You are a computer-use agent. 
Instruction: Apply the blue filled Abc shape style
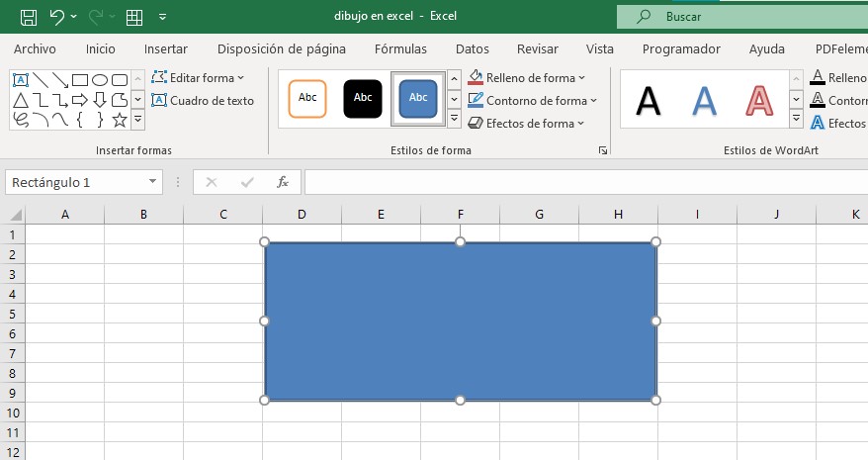pyautogui.click(x=418, y=99)
